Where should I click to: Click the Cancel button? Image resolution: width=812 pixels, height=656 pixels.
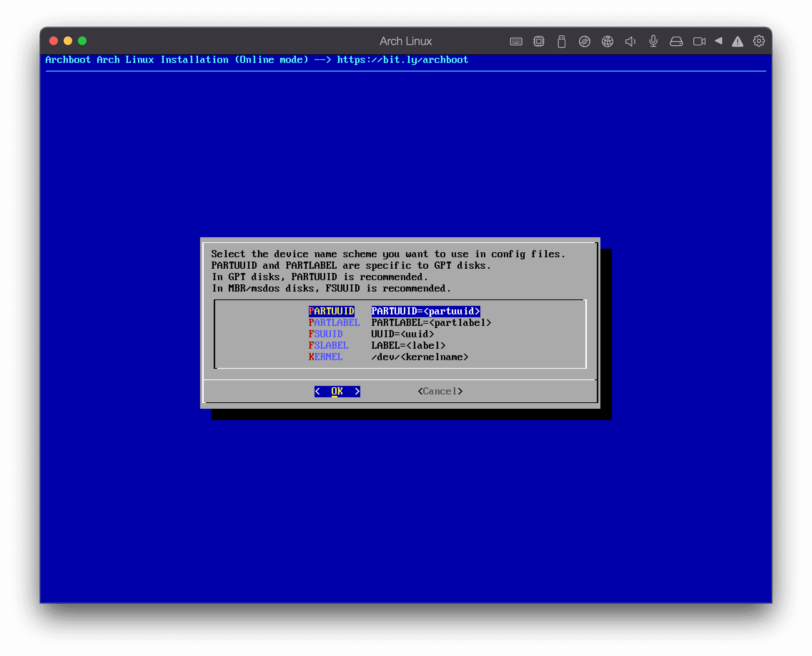pyautogui.click(x=440, y=391)
